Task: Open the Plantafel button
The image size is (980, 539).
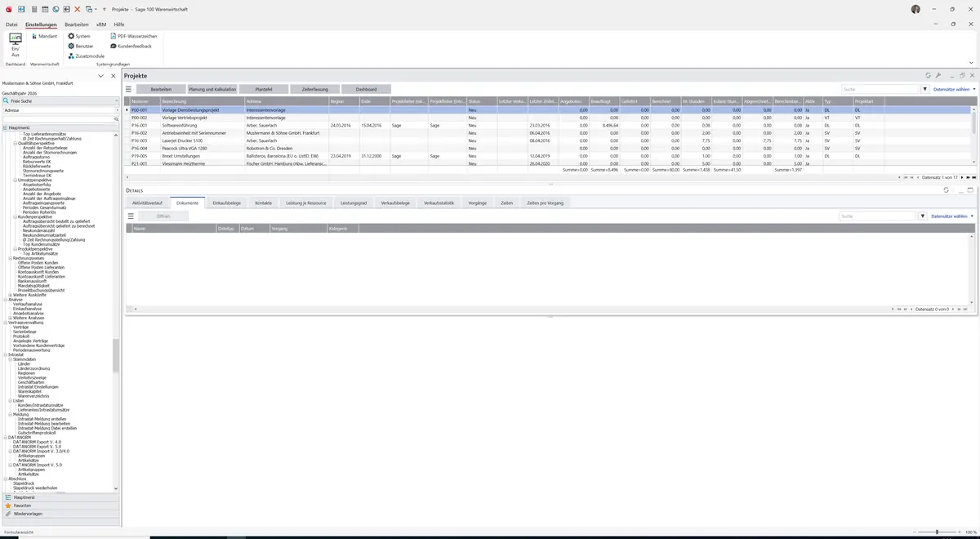Action: pos(264,89)
